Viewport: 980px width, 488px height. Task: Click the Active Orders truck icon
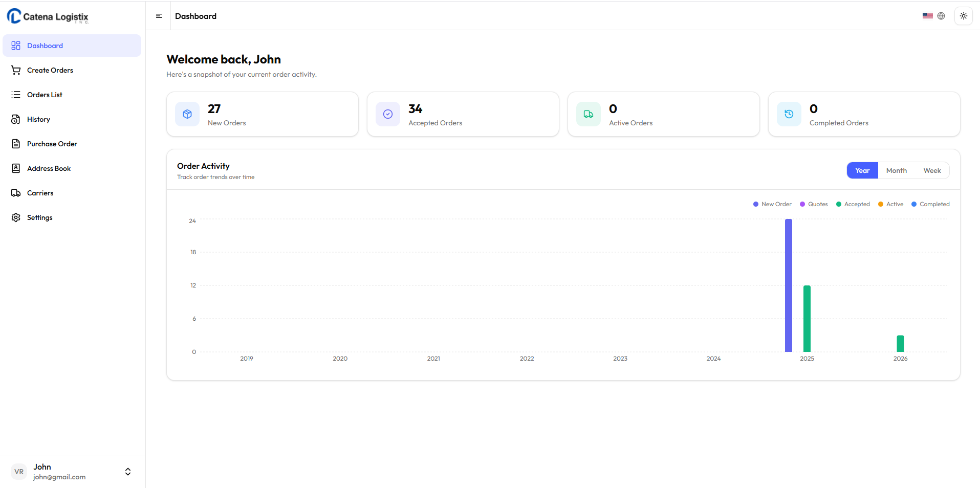pyautogui.click(x=589, y=114)
